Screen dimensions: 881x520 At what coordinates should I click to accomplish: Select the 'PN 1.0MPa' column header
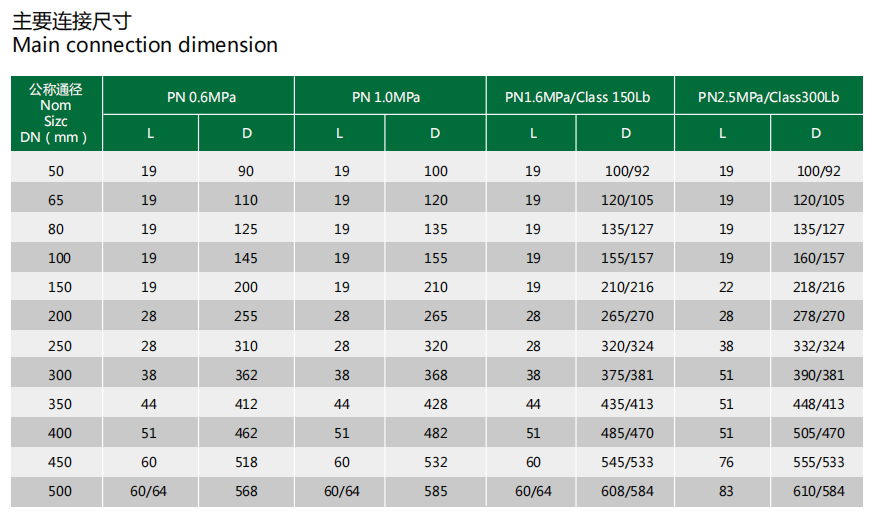tap(389, 97)
